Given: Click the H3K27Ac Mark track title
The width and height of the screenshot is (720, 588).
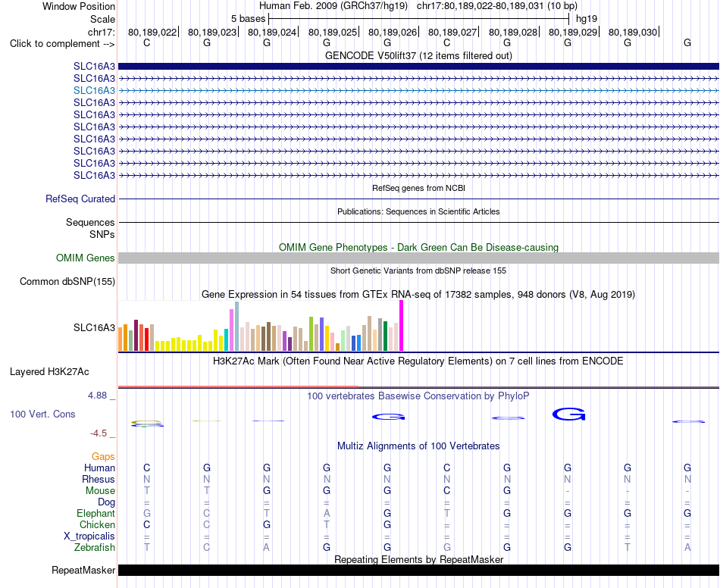Looking at the screenshot, I should (x=418, y=361).
